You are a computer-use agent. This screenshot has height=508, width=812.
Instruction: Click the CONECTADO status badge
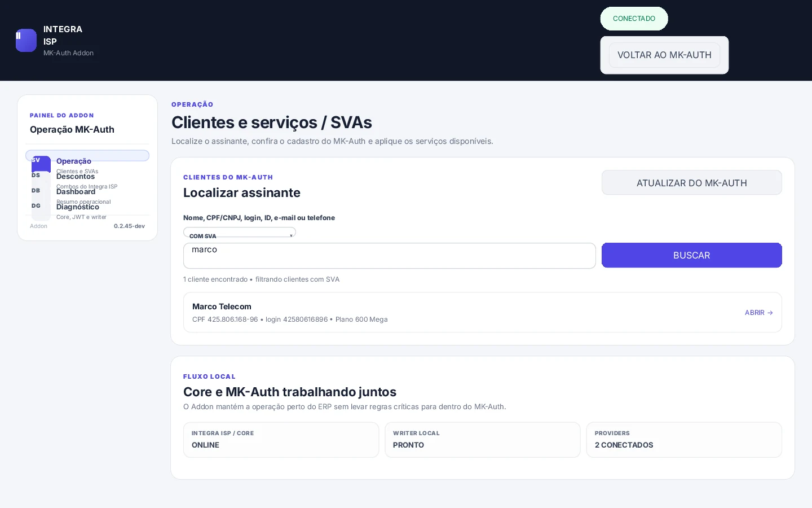[634, 19]
